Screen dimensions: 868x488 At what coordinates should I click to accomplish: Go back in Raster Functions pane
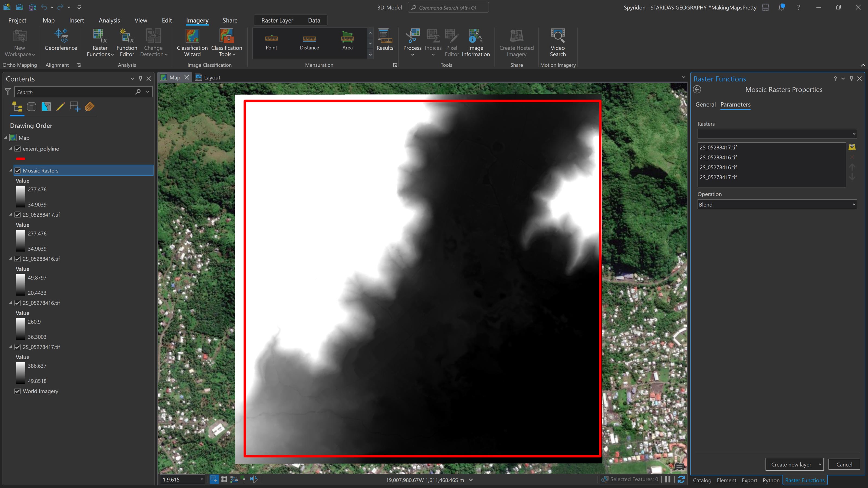point(697,89)
